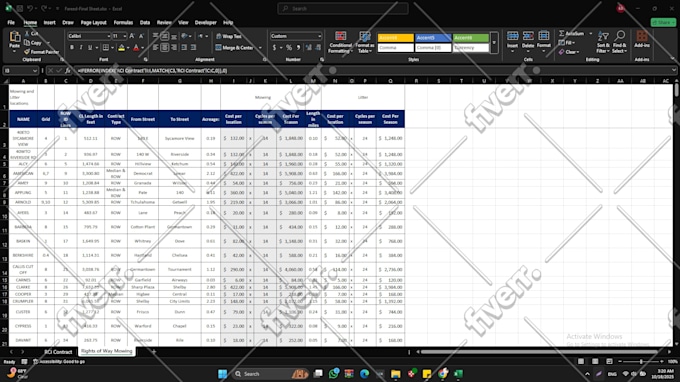Add a new sheet with plus button

154,352
